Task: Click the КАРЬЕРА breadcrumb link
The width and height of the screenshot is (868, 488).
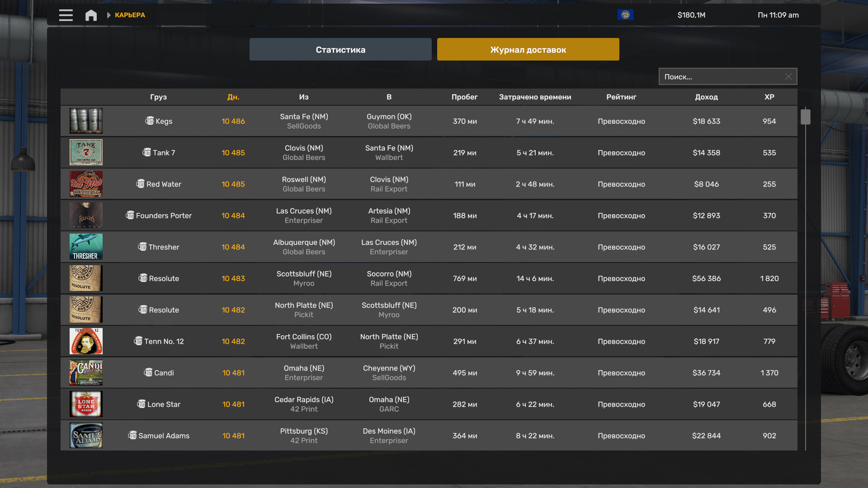Action: click(x=130, y=15)
